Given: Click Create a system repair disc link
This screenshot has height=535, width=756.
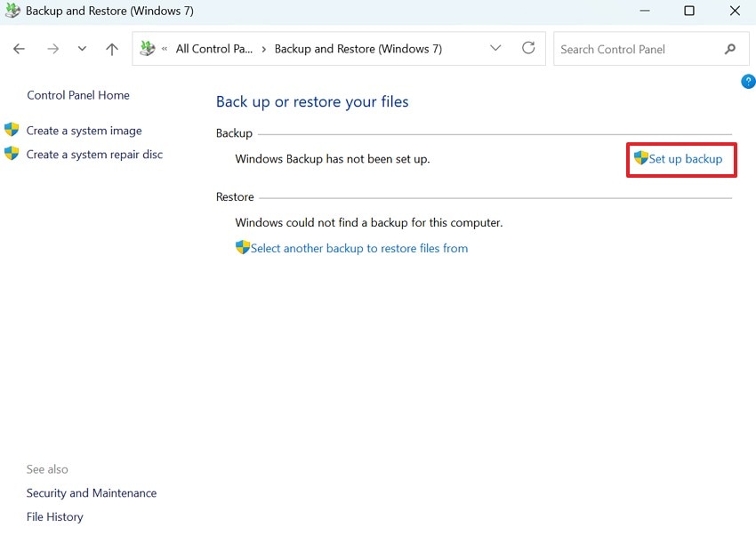Looking at the screenshot, I should [94, 155].
